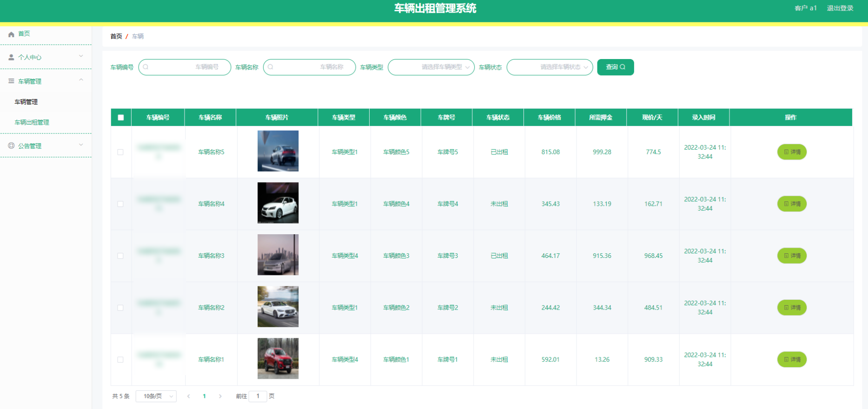Click 详情 button for 车辆名称3
Screen dimensions: 868x409
tap(792, 256)
